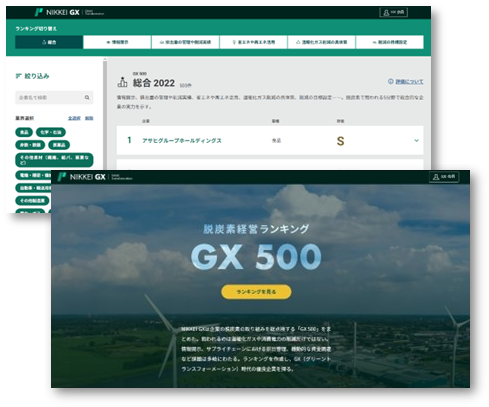Switch to the 排出量の管理 ranking tab
Image resolution: width=489 pixels, height=407 pixels.
185,42
